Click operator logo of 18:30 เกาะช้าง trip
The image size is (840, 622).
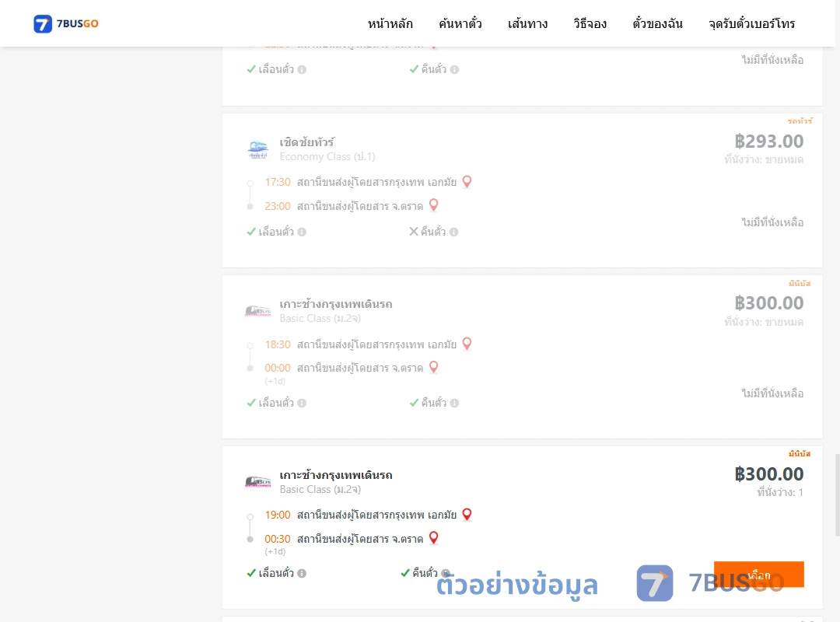tap(258, 311)
